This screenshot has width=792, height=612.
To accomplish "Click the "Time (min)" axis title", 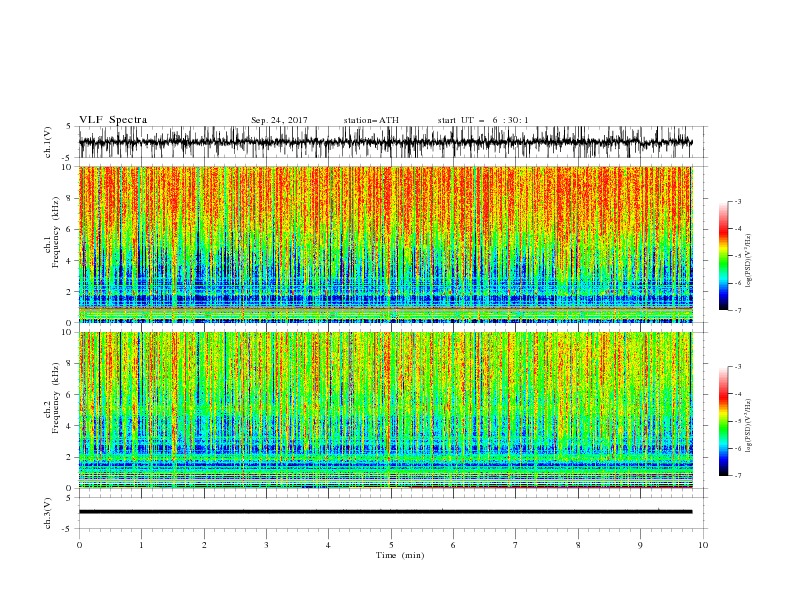I will [x=400, y=555].
